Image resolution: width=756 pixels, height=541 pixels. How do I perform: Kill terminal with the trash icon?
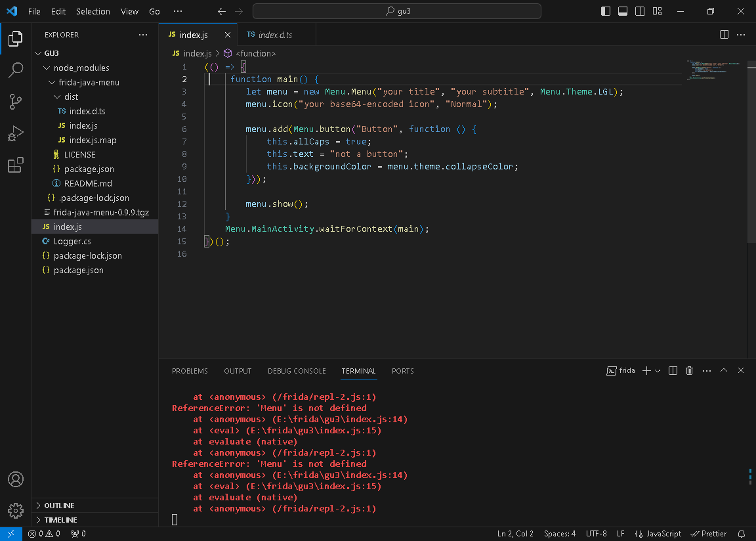pyautogui.click(x=690, y=371)
